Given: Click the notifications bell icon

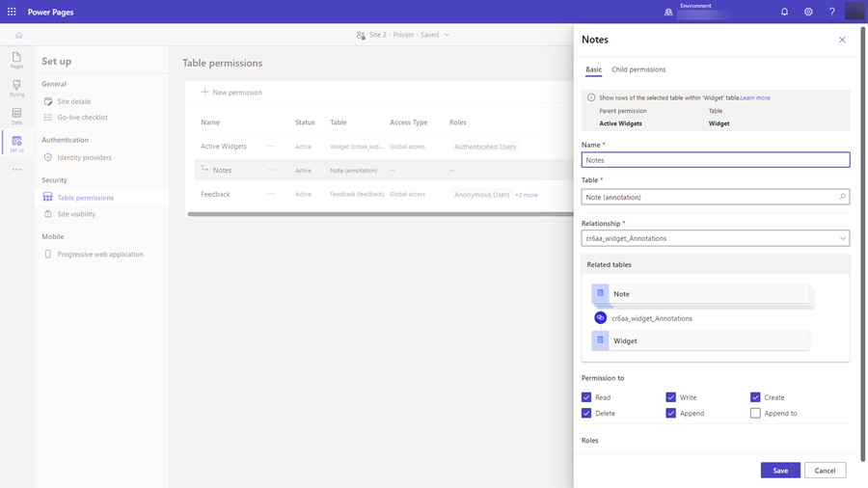Looking at the screenshot, I should 784,12.
